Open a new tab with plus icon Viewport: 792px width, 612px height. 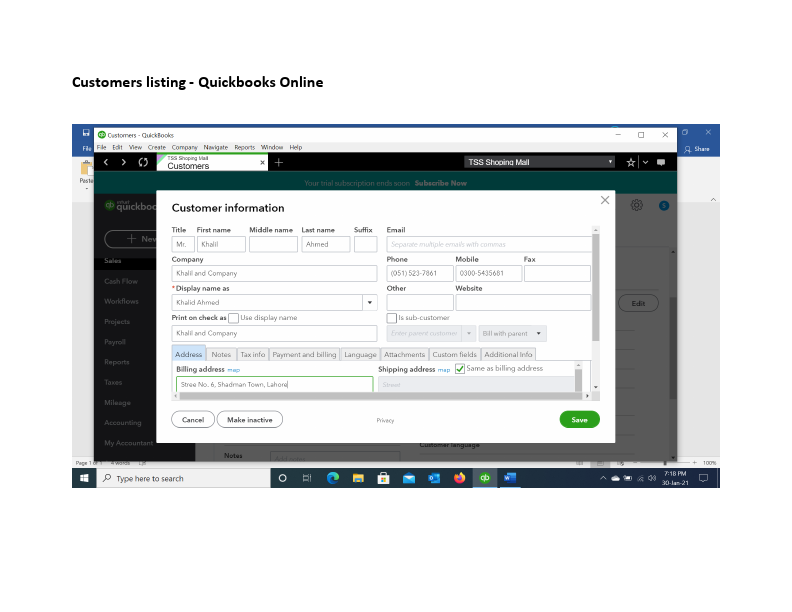pyautogui.click(x=279, y=162)
